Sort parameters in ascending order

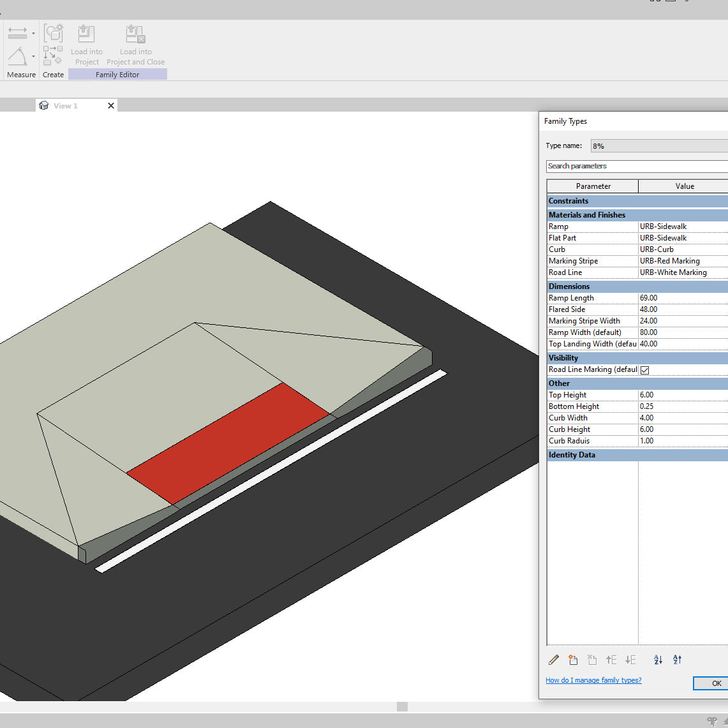pos(657,660)
